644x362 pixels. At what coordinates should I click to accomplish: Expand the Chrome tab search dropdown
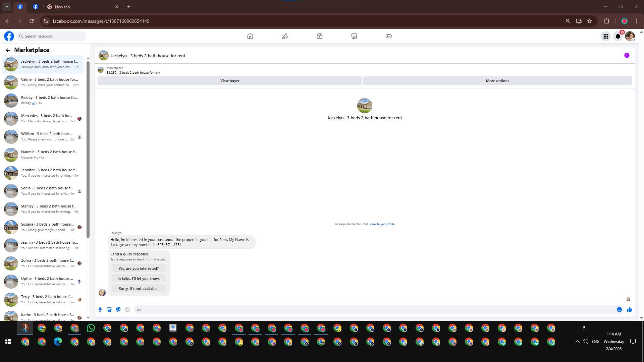tap(6, 7)
